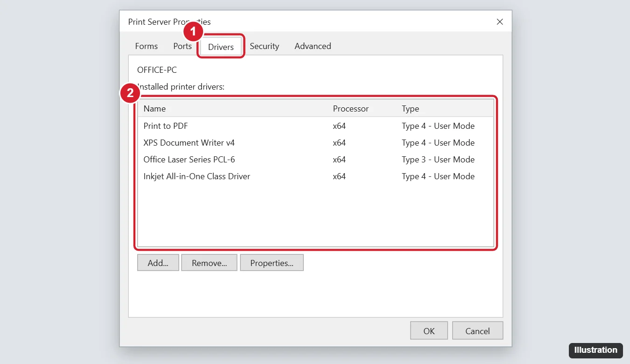This screenshot has height=364, width=630.
Task: Select Inkjet All-in-One Class Driver row
Action: click(x=315, y=176)
